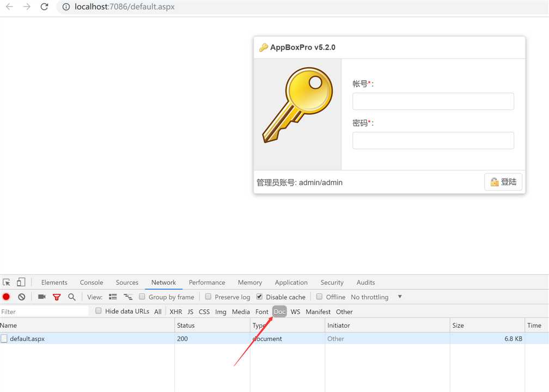Clear the network log icon
The height and width of the screenshot is (392, 549).
(22, 297)
